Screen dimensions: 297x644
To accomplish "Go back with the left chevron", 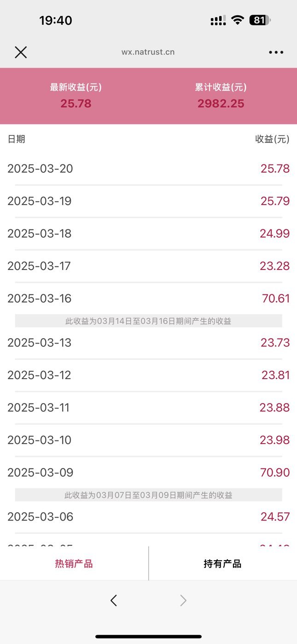I will [x=114, y=600].
